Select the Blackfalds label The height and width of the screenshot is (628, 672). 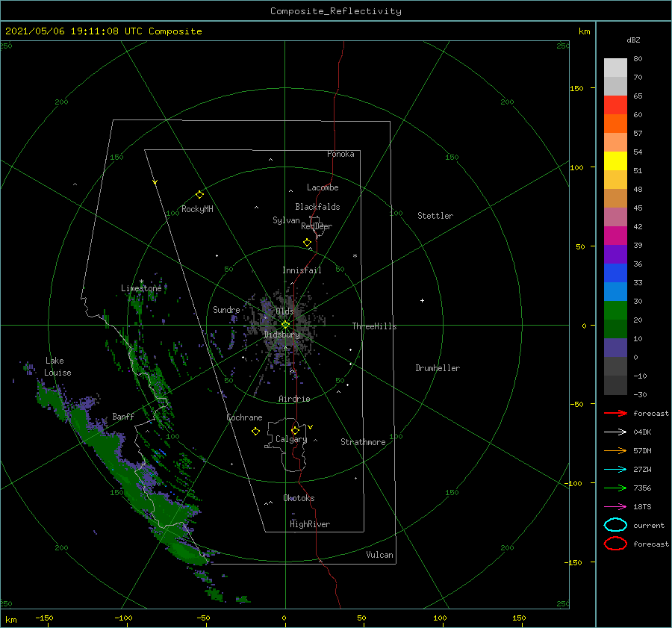point(317,207)
